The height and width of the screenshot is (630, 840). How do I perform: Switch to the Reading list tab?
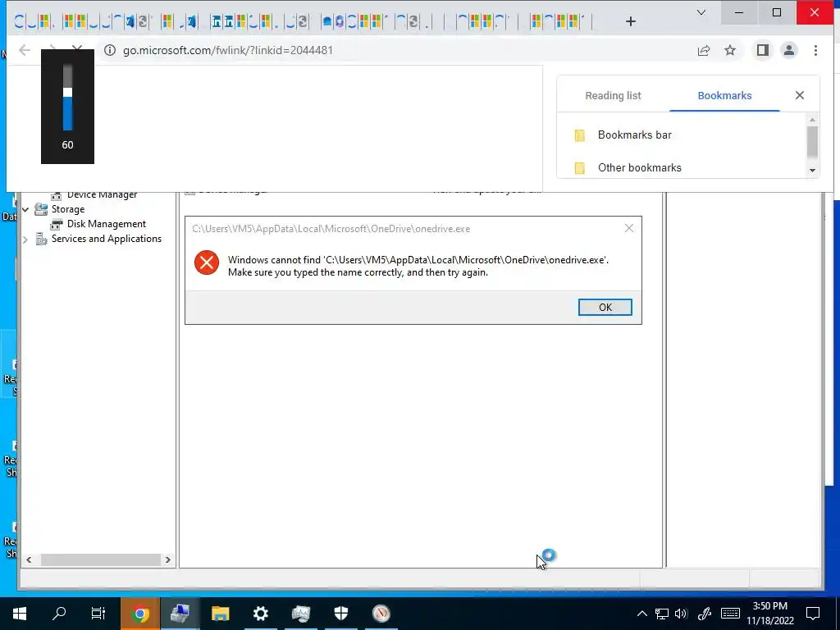coord(613,95)
